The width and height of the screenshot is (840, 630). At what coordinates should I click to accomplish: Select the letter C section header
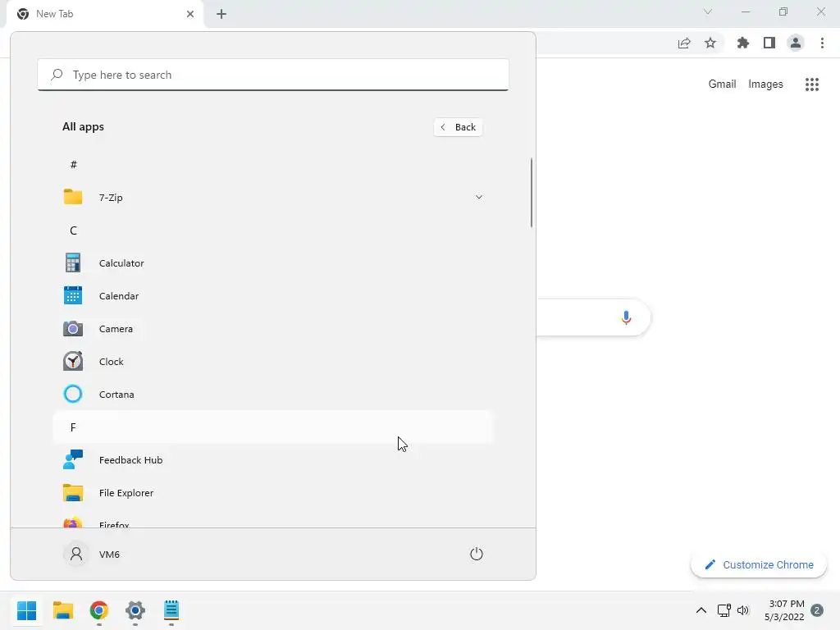point(272,231)
